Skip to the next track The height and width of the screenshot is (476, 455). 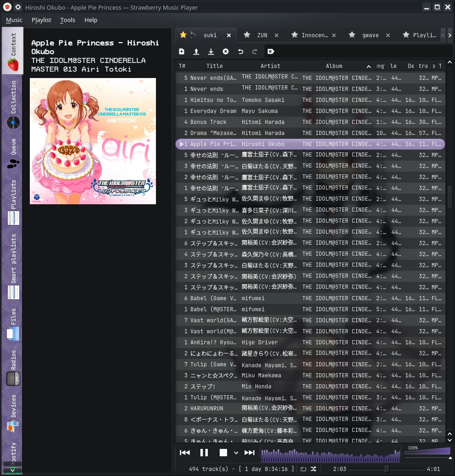250,453
